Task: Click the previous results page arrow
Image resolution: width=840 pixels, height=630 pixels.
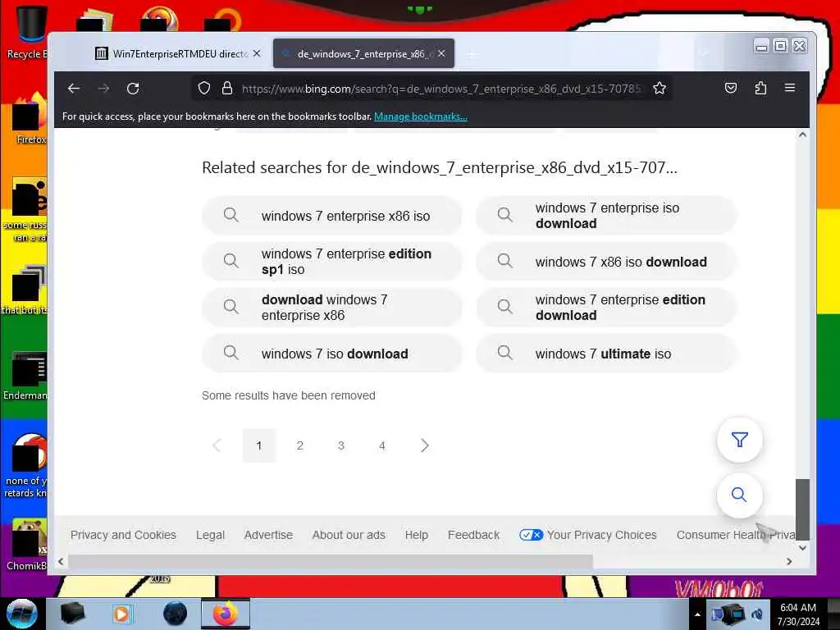Action: point(217,445)
